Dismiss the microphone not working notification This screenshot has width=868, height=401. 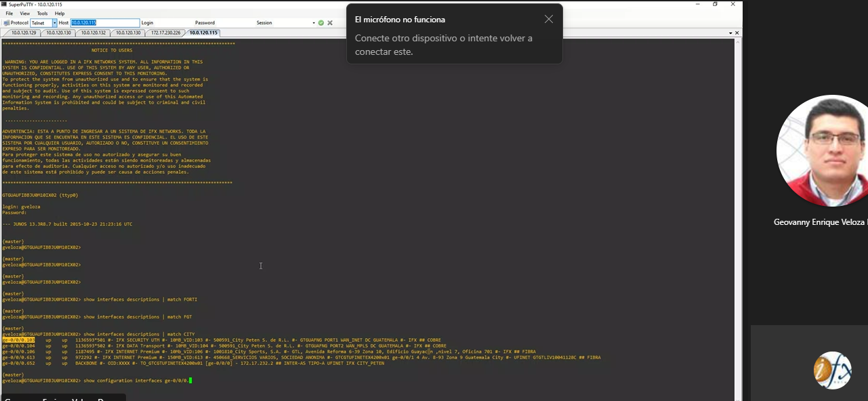549,20
